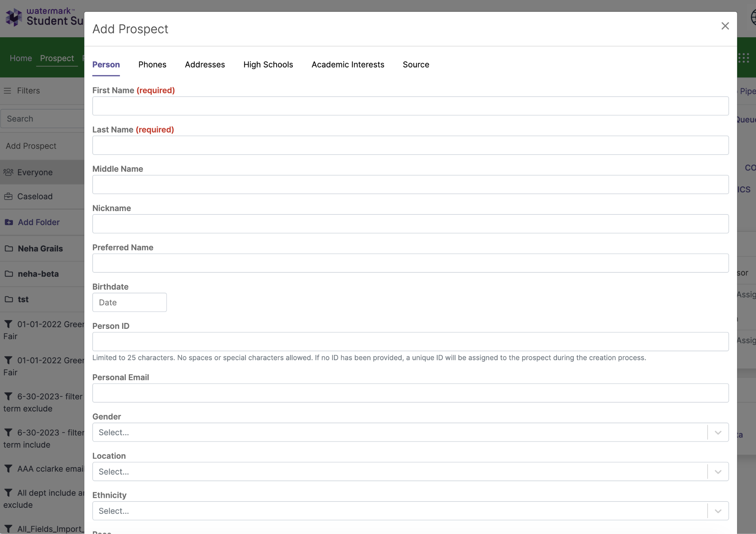
Task: Open the Neha Grails folder icon
Action: 9,248
